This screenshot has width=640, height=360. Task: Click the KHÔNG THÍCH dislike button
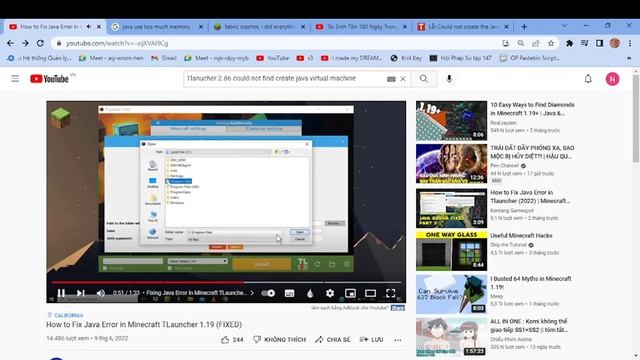pos(280,340)
